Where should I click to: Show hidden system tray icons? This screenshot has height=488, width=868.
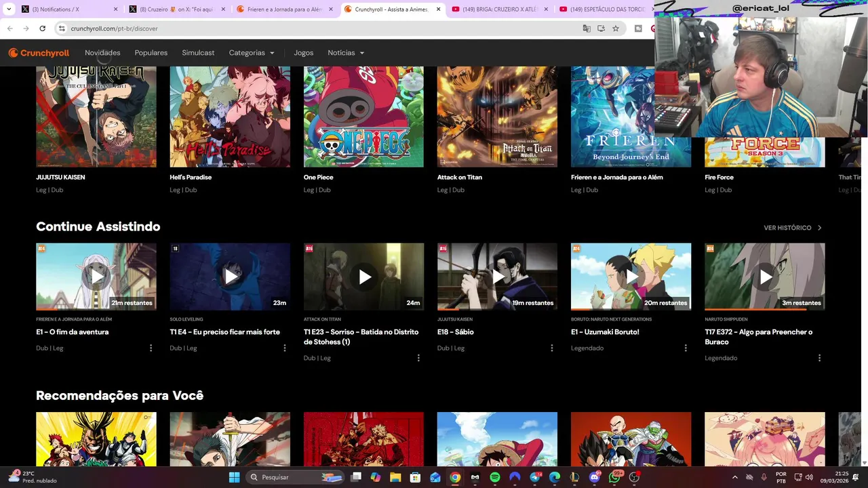tap(734, 477)
